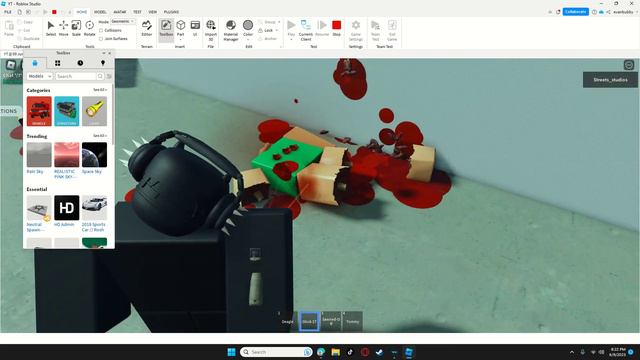Viewport: 640px width, 360px height.
Task: Open the Terrain Editor
Action: point(147,28)
